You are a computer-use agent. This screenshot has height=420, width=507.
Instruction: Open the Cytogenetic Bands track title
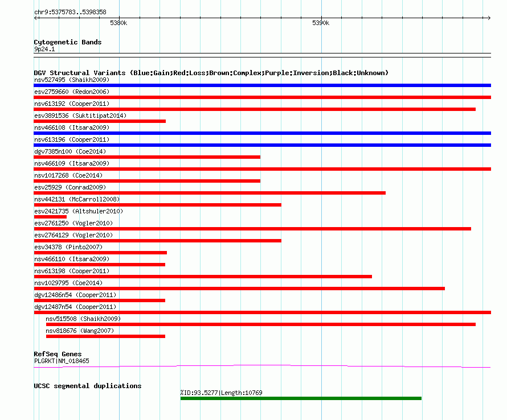[68, 42]
